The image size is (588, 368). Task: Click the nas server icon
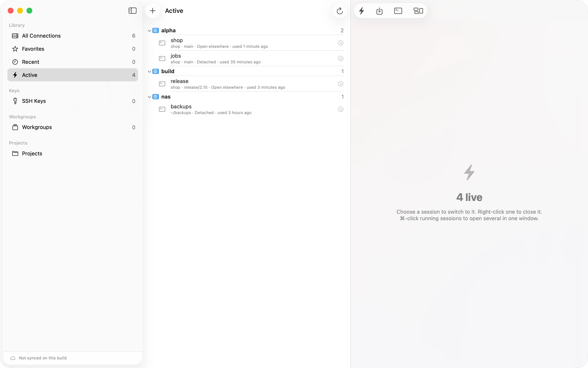(x=156, y=97)
